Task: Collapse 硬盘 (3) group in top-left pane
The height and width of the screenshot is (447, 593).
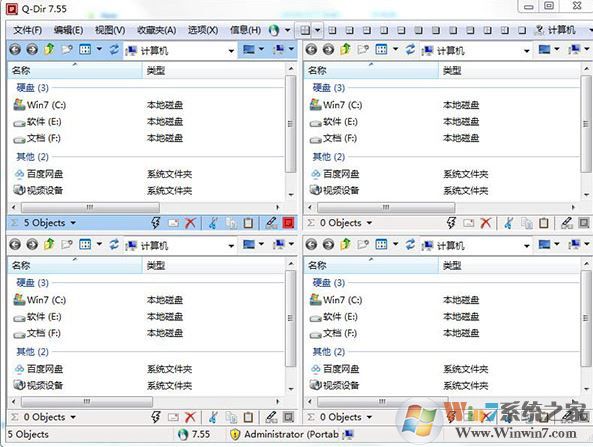Action: pos(33,88)
